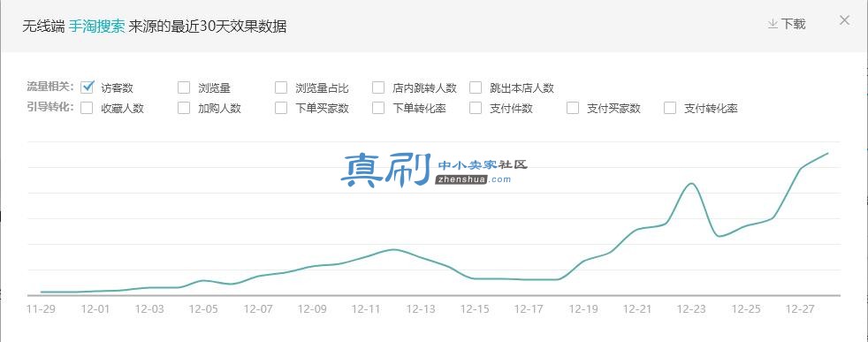
Task: Enable the 支付买家数 checkbox
Action: pos(573,108)
